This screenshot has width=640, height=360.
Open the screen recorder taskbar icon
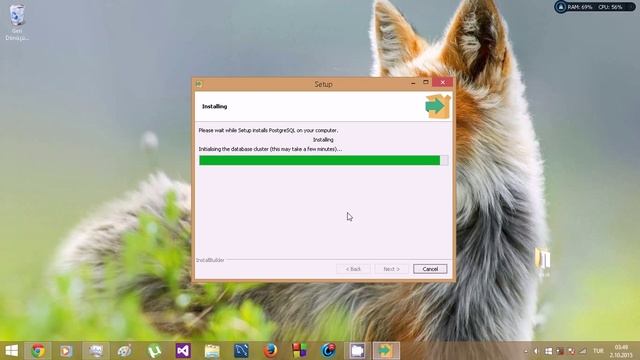[x=357, y=351]
